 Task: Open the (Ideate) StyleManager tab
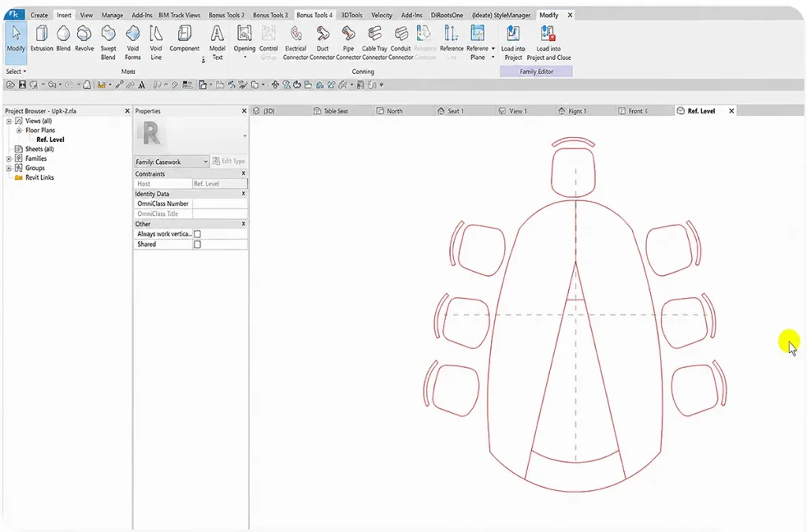click(500, 15)
